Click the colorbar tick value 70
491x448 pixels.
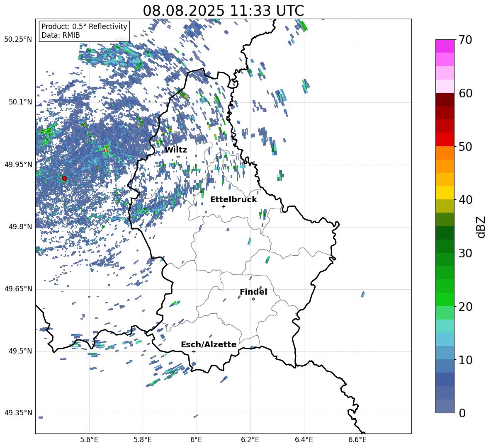(x=466, y=40)
